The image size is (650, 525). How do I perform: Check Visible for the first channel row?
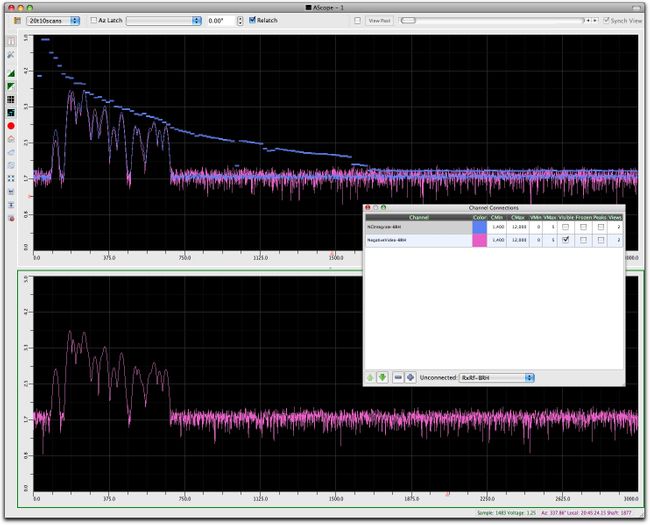pyautogui.click(x=565, y=227)
